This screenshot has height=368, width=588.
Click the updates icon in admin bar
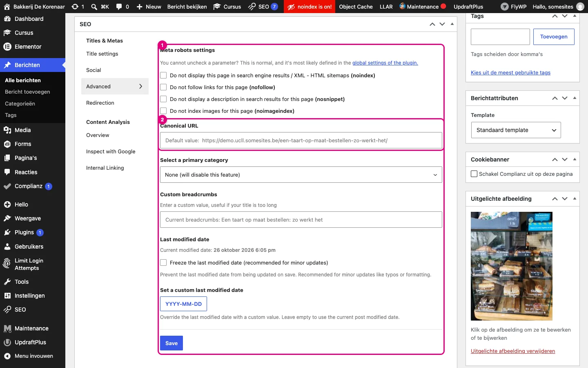75,7
